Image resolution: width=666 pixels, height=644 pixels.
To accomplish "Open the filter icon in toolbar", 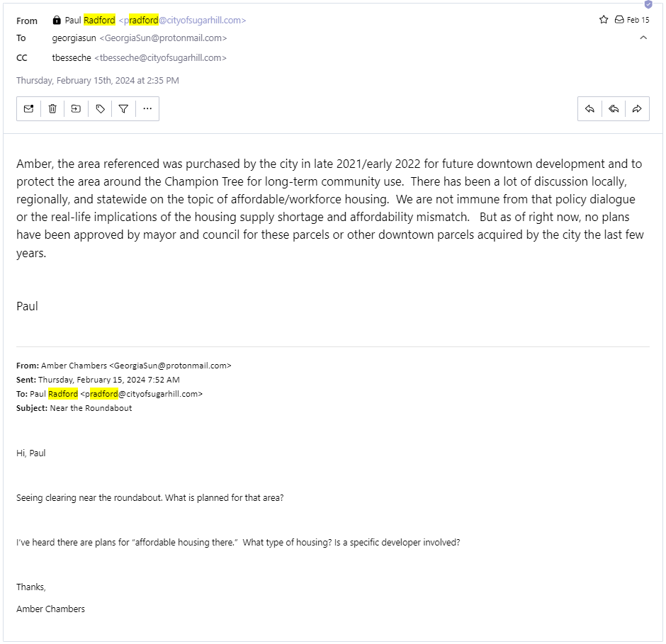I will [123, 108].
